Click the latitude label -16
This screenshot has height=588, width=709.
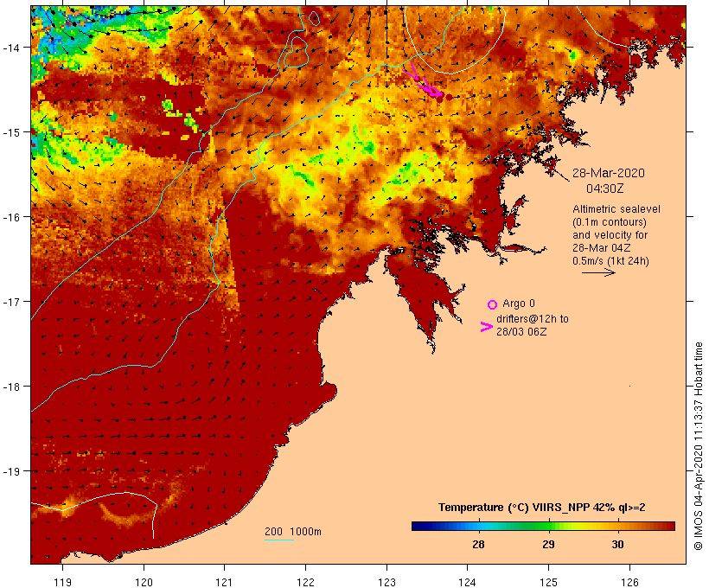click(11, 217)
